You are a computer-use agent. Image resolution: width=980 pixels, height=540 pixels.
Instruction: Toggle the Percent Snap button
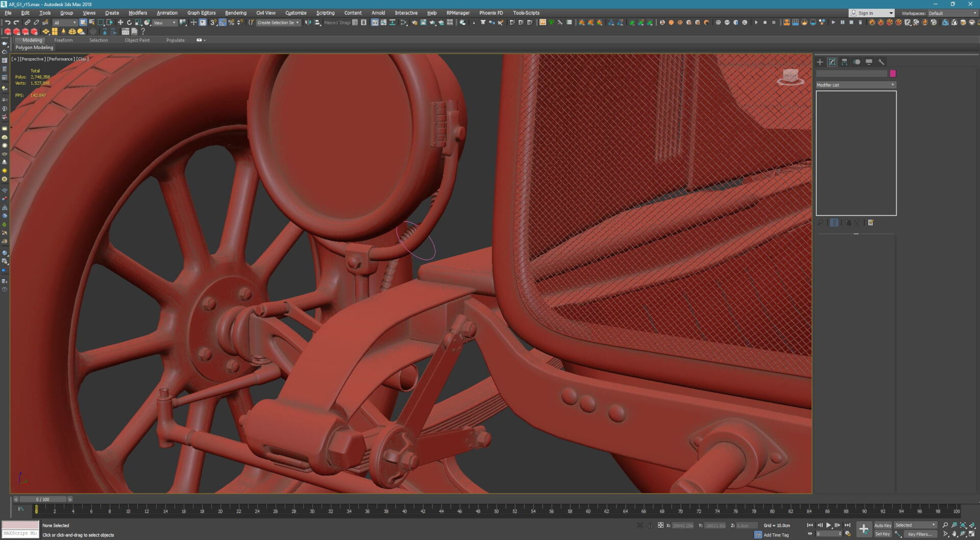231,22
